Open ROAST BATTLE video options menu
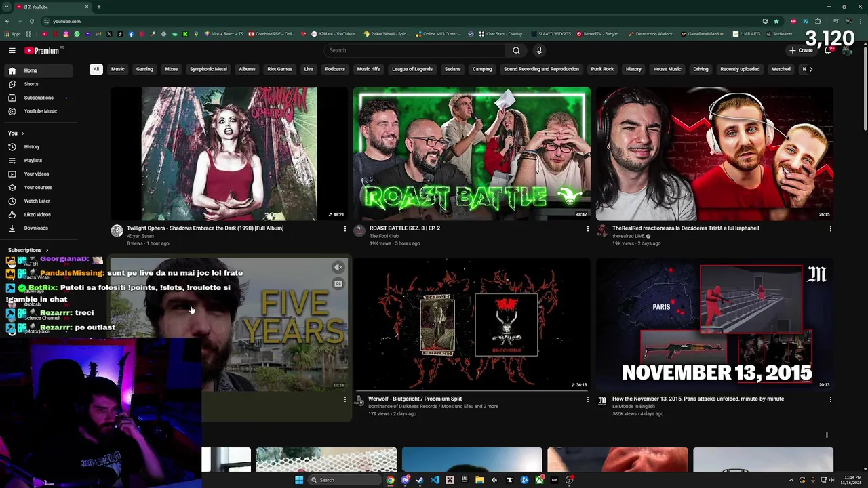This screenshot has height=488, width=868. (x=587, y=229)
